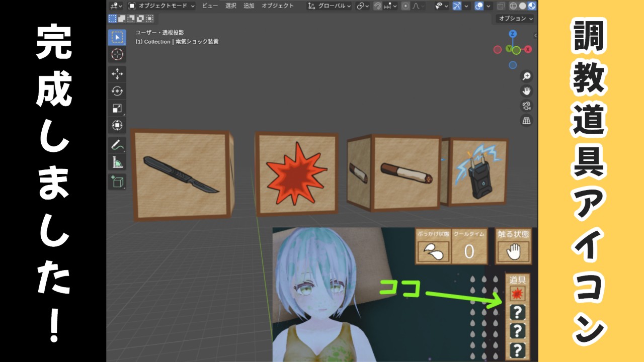Switch viewport shading to rendered mode
The width and height of the screenshot is (644, 362).
(531, 6)
